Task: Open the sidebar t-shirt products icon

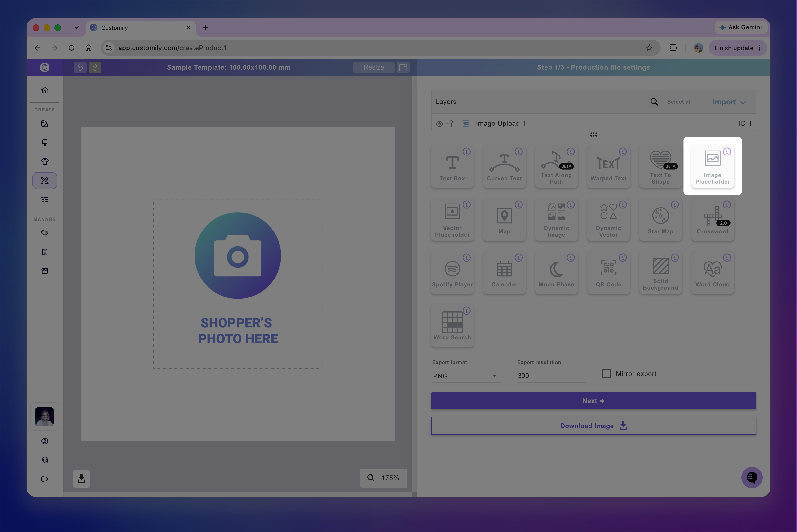Action: 45,161
